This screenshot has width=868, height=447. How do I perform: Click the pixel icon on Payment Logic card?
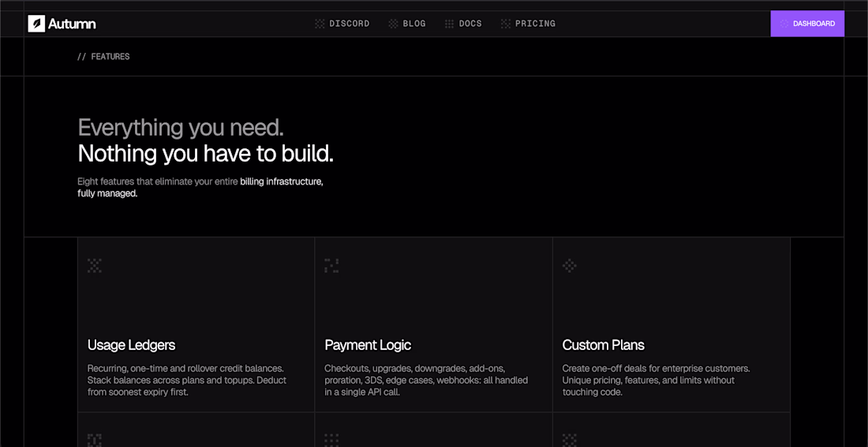pyautogui.click(x=331, y=266)
